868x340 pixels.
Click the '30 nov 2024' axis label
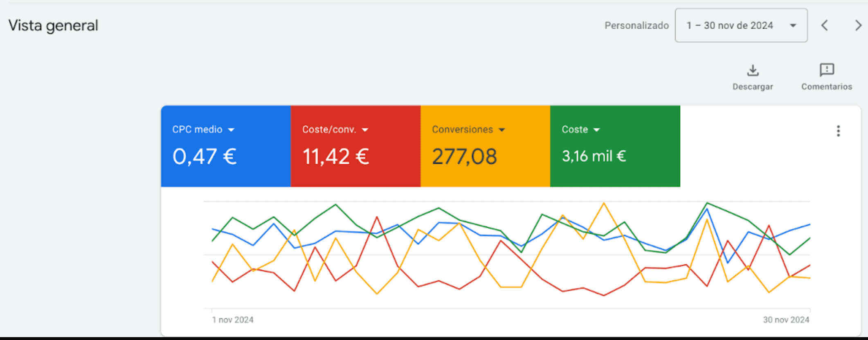[x=786, y=320]
